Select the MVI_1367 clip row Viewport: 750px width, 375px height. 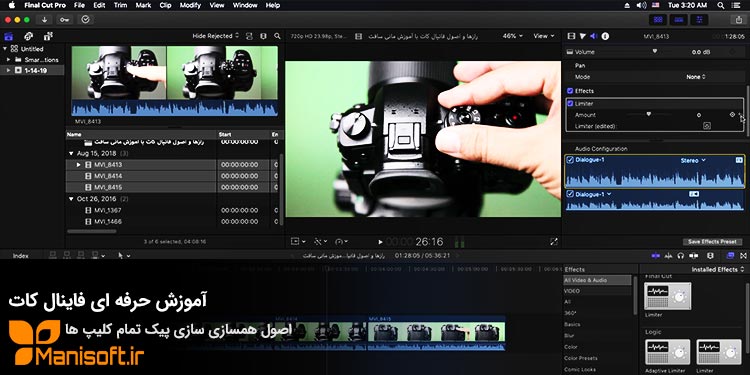172,210
